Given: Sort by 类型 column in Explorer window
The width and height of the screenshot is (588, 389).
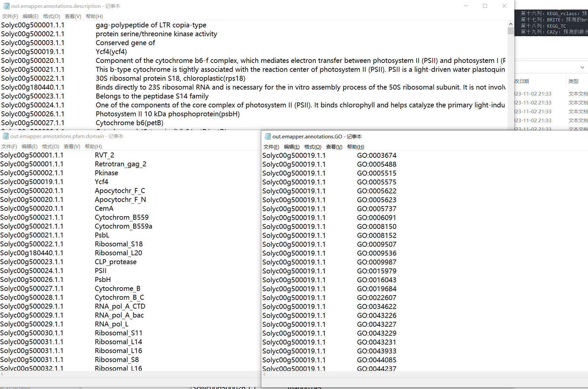Looking at the screenshot, I should pyautogui.click(x=573, y=81).
